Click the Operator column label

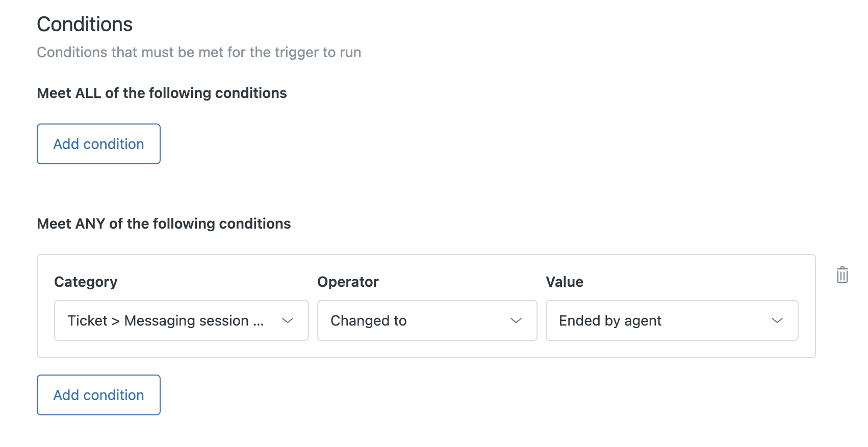tap(348, 282)
